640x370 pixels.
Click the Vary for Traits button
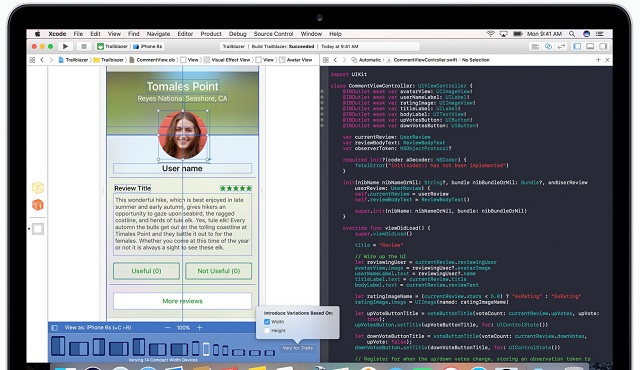pyautogui.click(x=298, y=348)
